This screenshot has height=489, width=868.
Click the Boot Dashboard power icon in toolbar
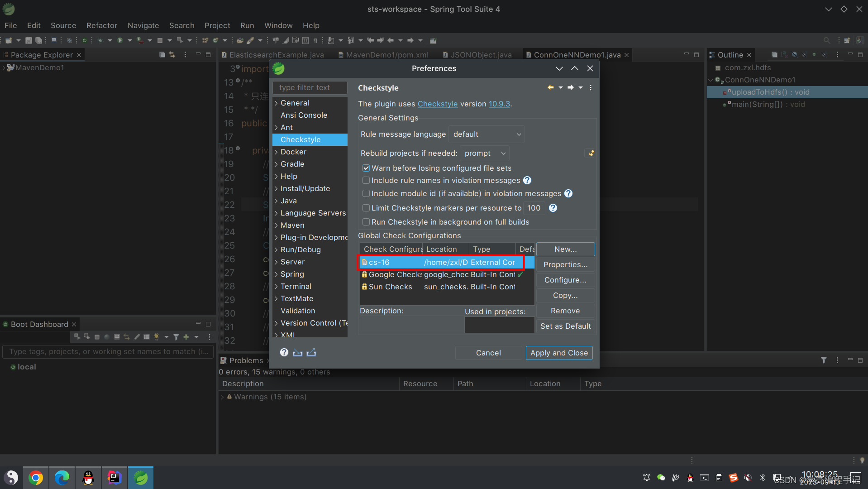[84, 40]
